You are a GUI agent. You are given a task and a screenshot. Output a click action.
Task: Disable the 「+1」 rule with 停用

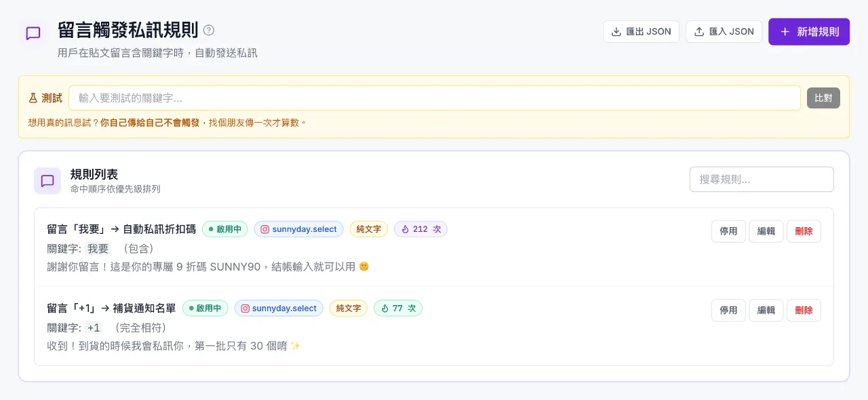coord(728,311)
